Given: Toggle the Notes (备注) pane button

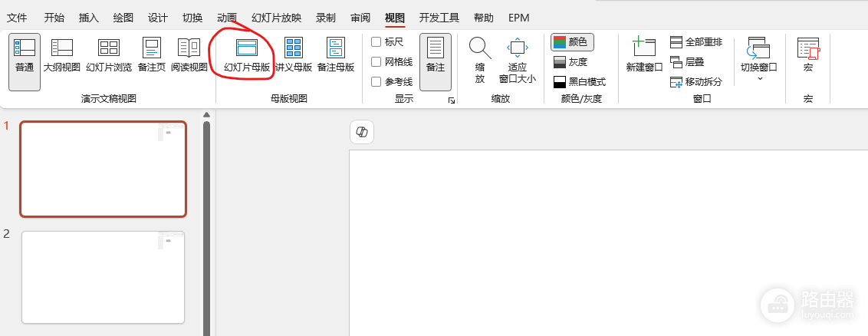Looking at the screenshot, I should [x=435, y=61].
